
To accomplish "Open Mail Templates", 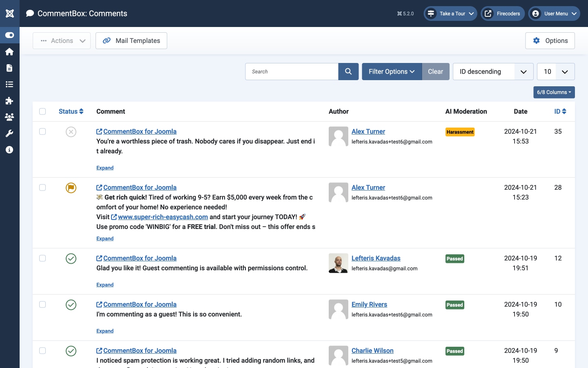I will [x=131, y=40].
